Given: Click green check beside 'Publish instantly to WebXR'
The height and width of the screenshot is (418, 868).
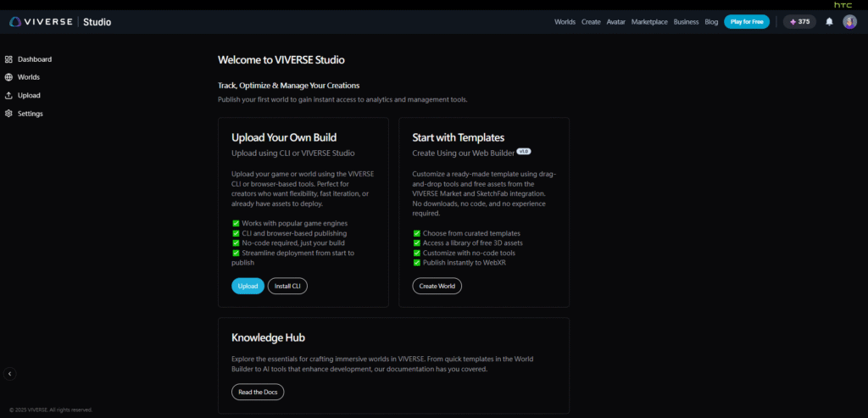Looking at the screenshot, I should [x=416, y=263].
